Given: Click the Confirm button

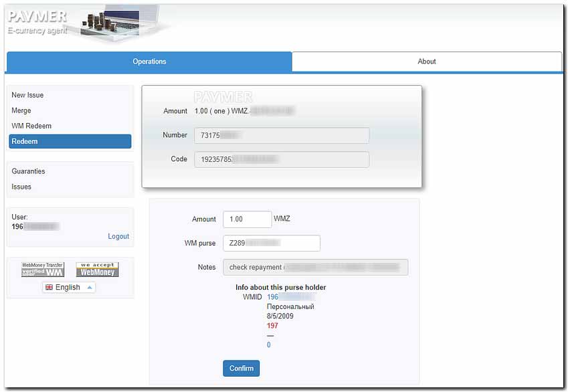Looking at the screenshot, I should coord(242,368).
